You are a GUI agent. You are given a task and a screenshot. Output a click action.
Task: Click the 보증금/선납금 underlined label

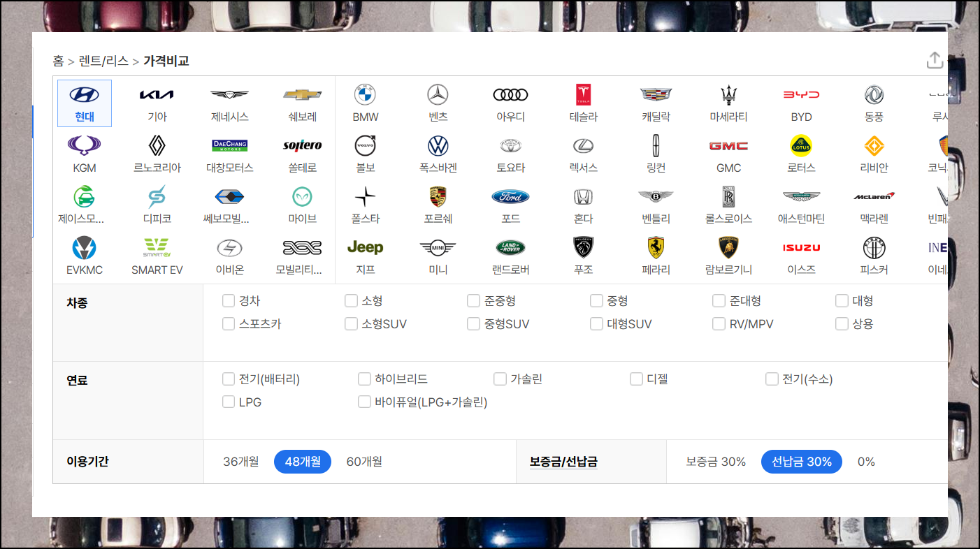(x=563, y=462)
